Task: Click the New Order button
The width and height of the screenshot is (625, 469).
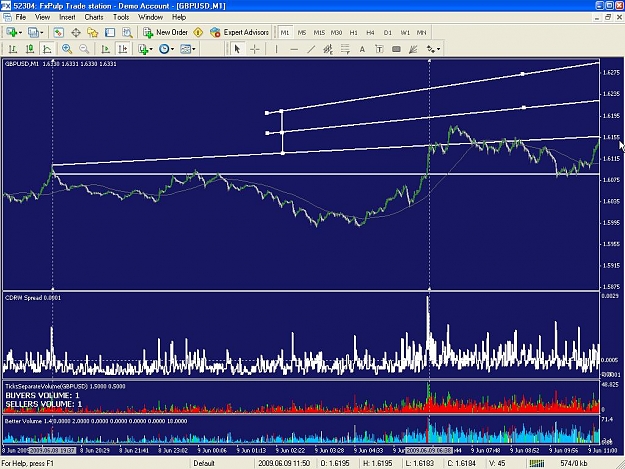Action: pyautogui.click(x=166, y=33)
